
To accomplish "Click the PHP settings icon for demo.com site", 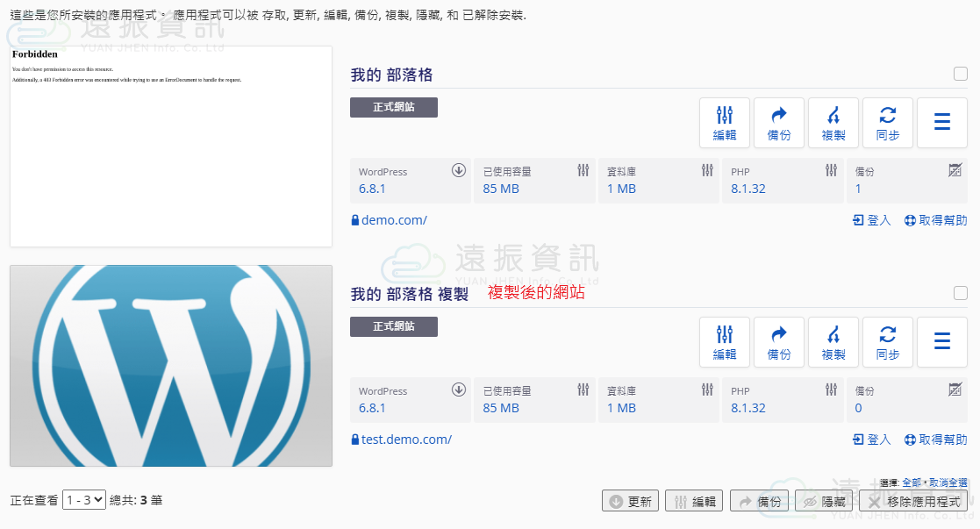I will (831, 171).
